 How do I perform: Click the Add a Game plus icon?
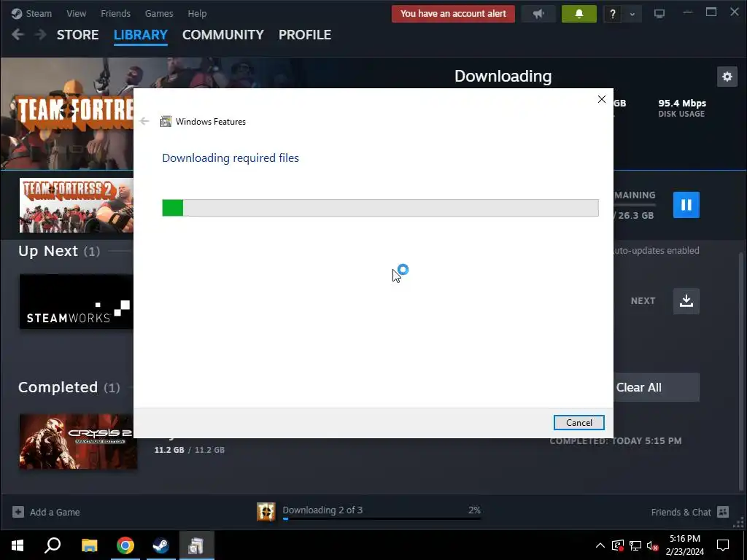point(18,512)
